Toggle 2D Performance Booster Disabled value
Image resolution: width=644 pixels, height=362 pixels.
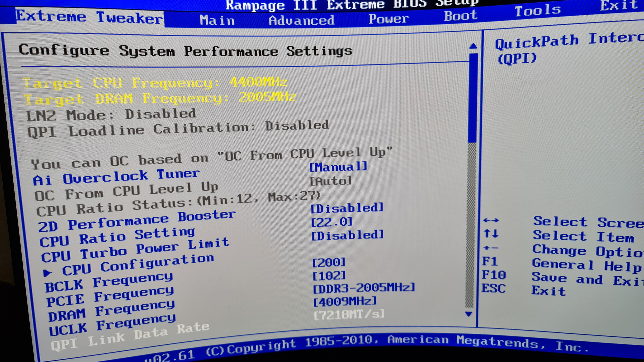click(347, 208)
